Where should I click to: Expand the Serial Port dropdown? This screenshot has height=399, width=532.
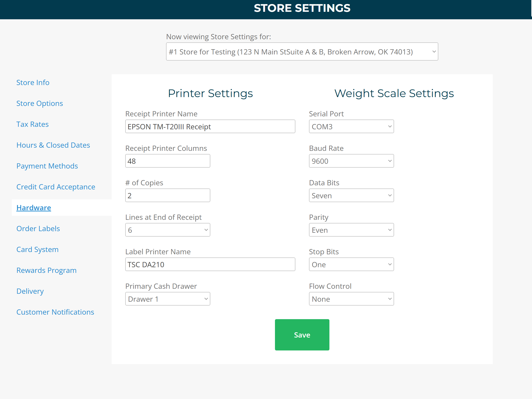tap(351, 127)
